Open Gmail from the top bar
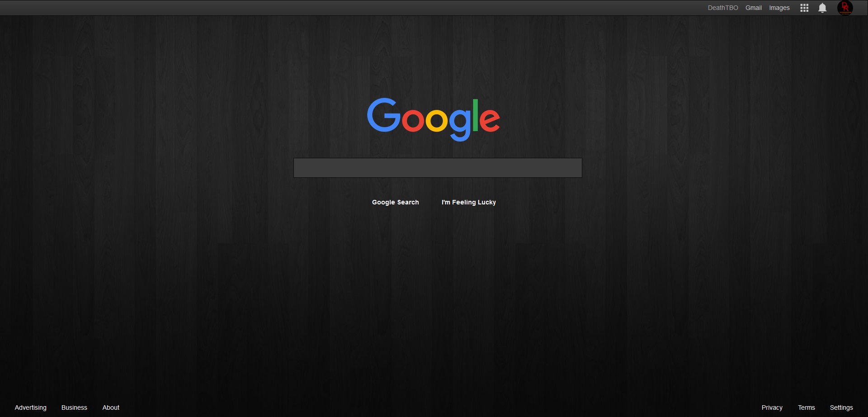 [753, 8]
